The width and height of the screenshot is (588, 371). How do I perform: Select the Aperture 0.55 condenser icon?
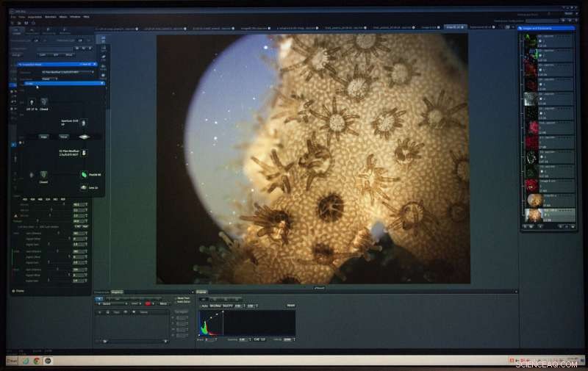tap(83, 123)
